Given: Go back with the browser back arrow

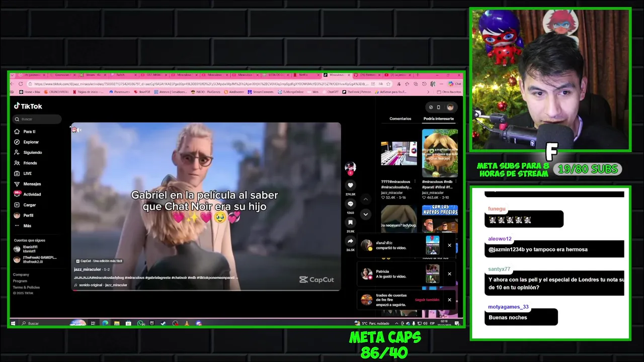Looking at the screenshot, I should [x=13, y=84].
